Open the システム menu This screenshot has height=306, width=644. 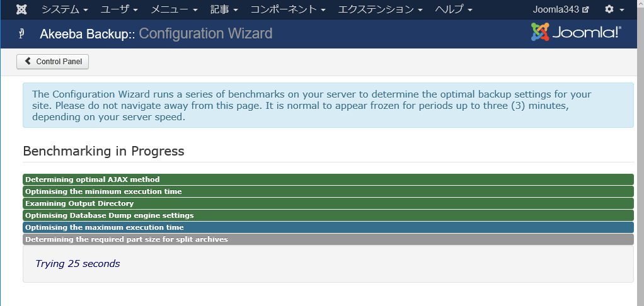point(65,9)
